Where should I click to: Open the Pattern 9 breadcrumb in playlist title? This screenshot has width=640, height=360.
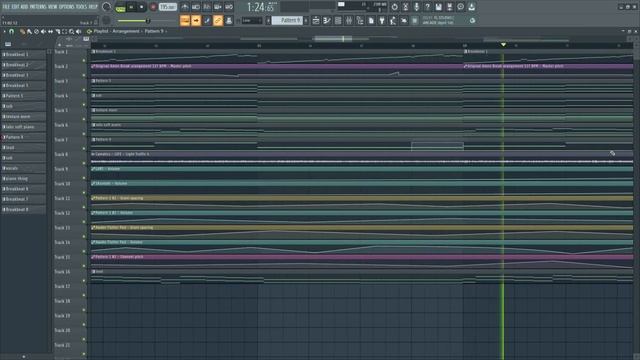pyautogui.click(x=154, y=31)
